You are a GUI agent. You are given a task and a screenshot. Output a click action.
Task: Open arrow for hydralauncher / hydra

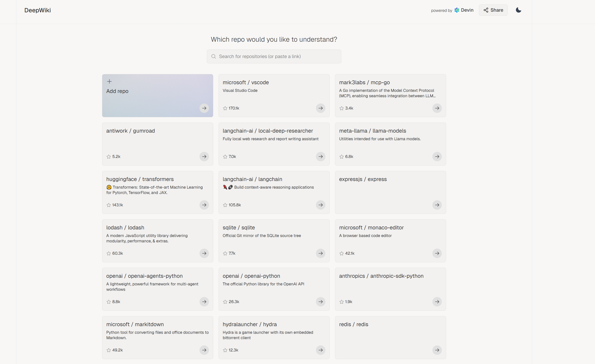pos(320,350)
